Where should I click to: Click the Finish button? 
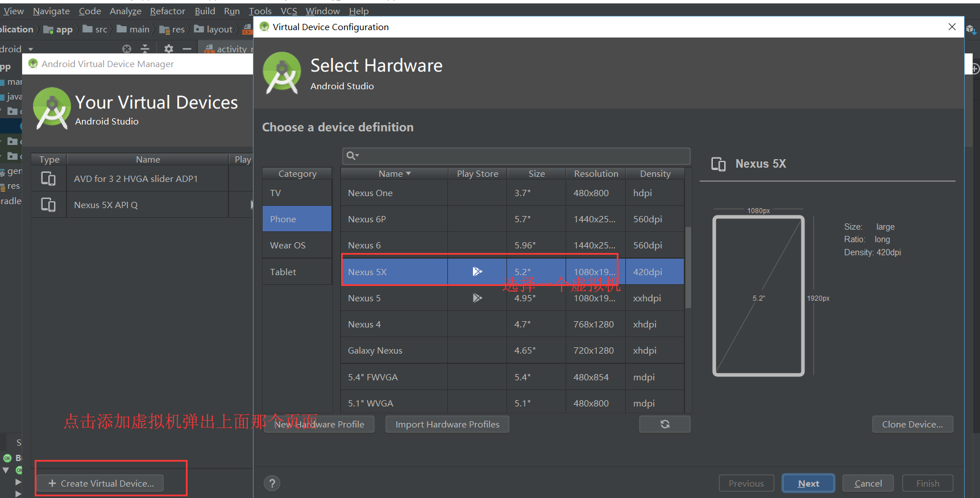928,483
